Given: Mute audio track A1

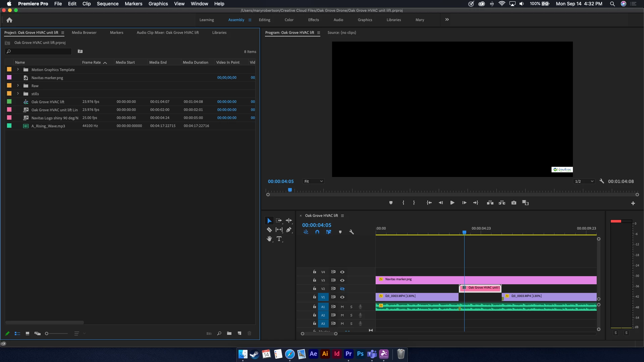Looking at the screenshot, I should tap(342, 307).
